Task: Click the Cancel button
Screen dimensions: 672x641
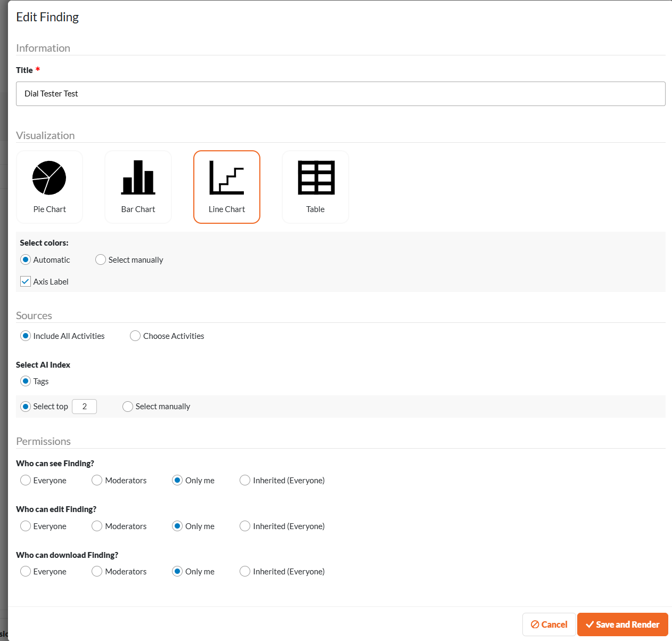Action: [549, 624]
